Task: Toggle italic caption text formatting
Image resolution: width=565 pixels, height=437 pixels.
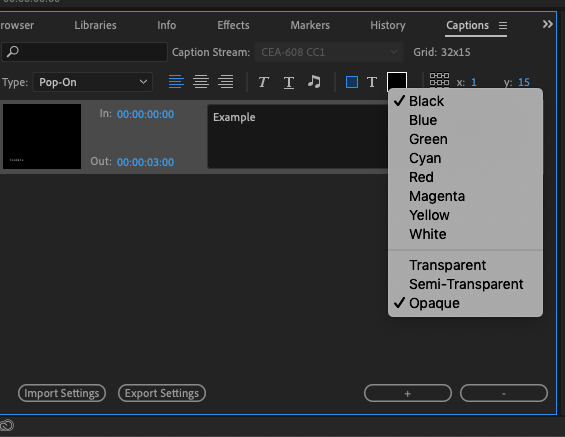Action: (263, 82)
